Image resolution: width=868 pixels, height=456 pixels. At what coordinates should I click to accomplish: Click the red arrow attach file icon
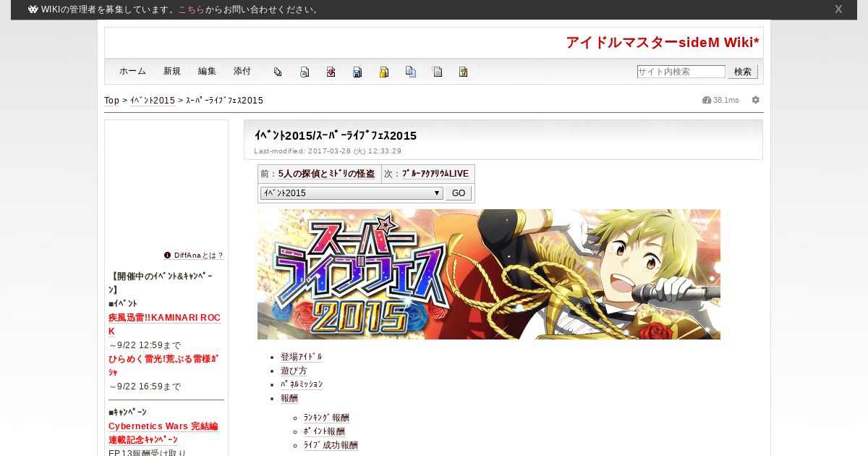pyautogui.click(x=331, y=72)
